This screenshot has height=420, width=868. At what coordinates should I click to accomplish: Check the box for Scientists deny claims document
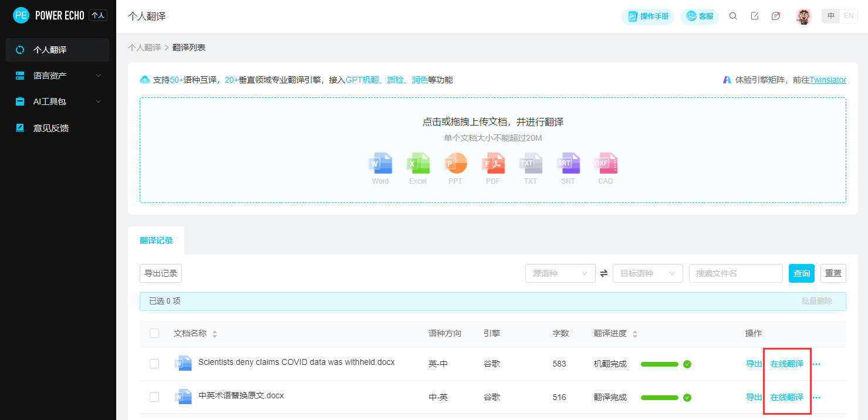coord(154,364)
